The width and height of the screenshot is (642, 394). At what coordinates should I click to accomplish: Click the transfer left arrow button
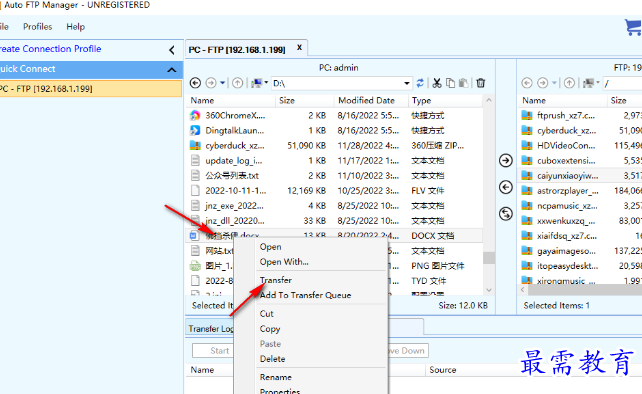506,187
